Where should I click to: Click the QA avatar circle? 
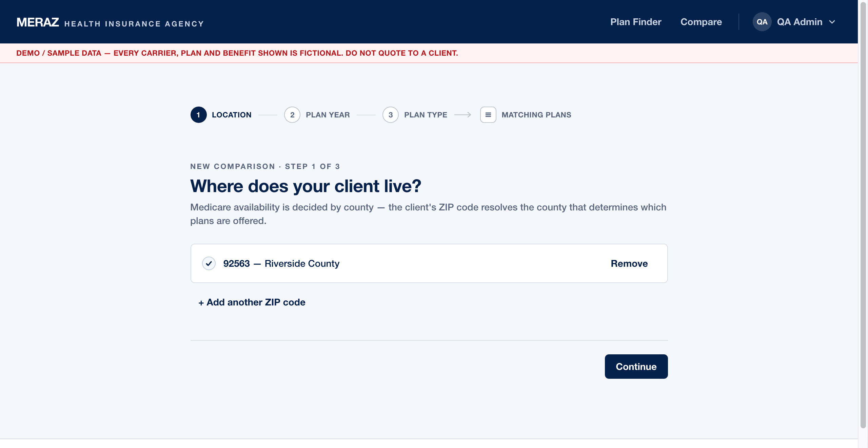pos(762,22)
